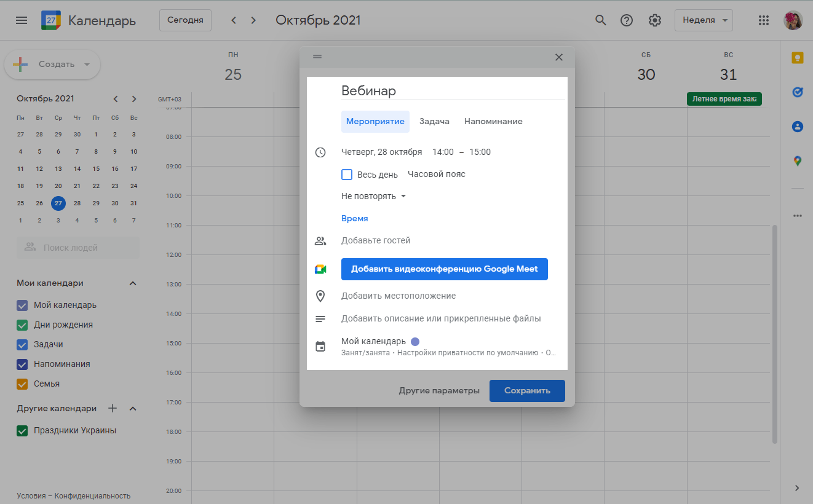This screenshot has width=813, height=504.
Task: Enable the 'Весь день' checkbox
Action: tap(347, 175)
